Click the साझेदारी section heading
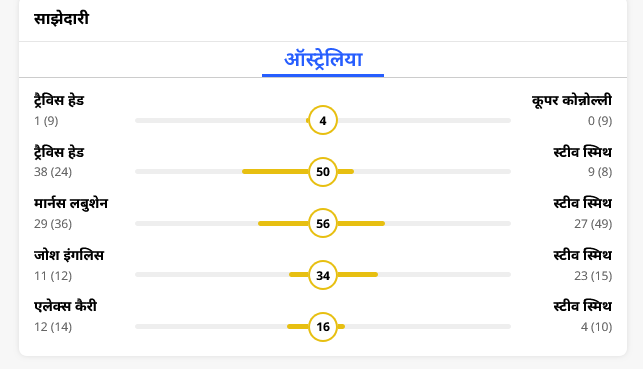 click(x=61, y=19)
